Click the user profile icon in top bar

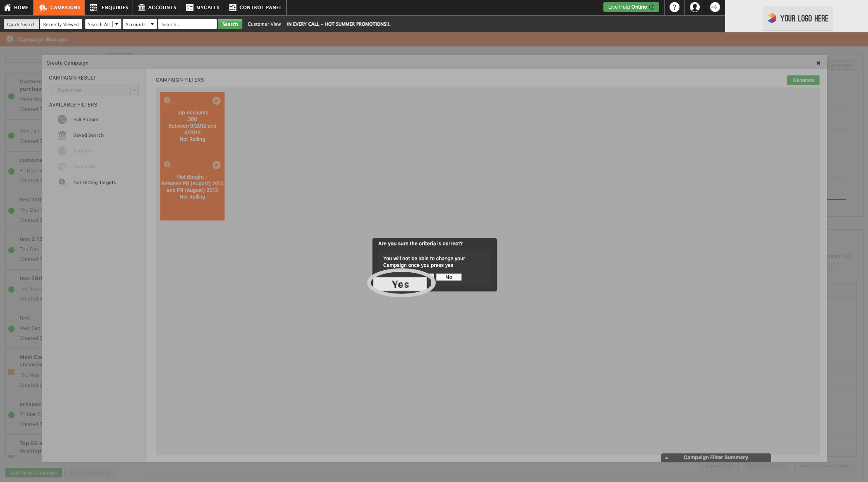pyautogui.click(x=695, y=7)
